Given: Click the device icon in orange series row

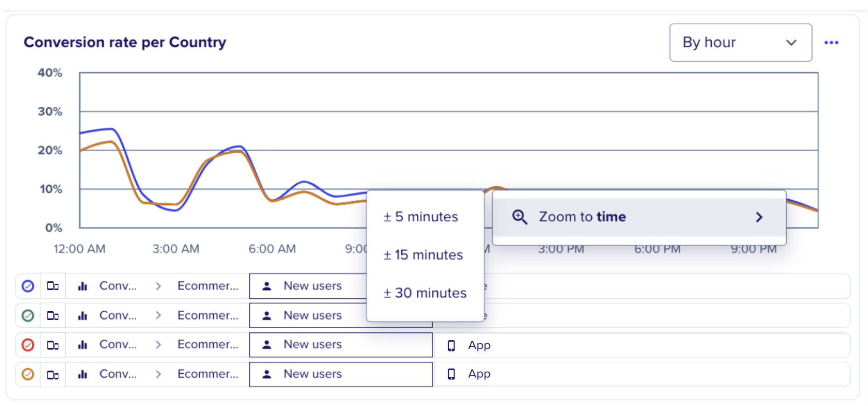Looking at the screenshot, I should click(x=53, y=374).
